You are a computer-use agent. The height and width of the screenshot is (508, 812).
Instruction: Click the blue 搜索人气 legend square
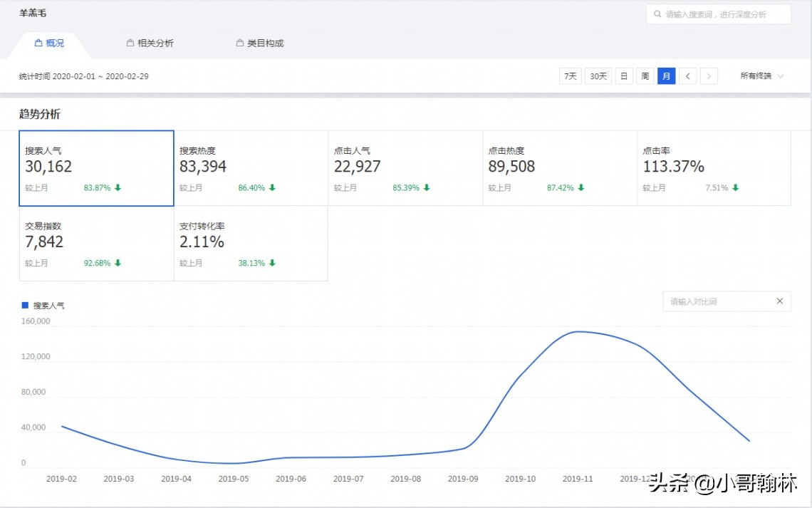tap(26, 305)
